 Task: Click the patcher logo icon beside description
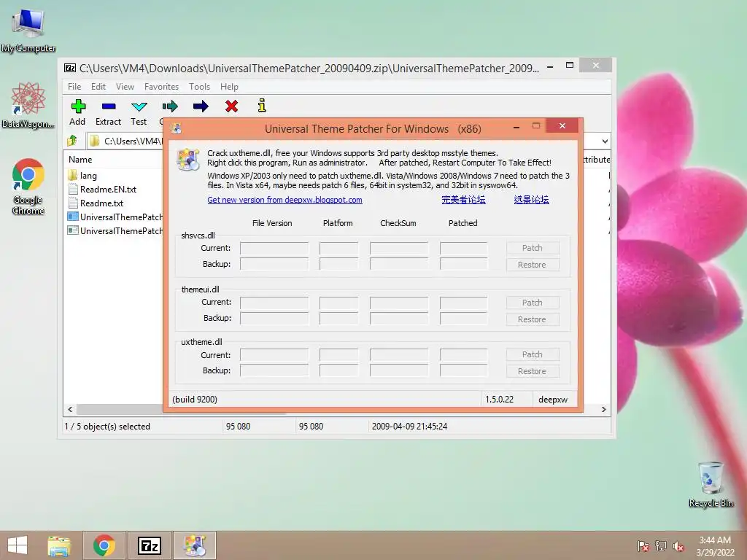point(187,159)
